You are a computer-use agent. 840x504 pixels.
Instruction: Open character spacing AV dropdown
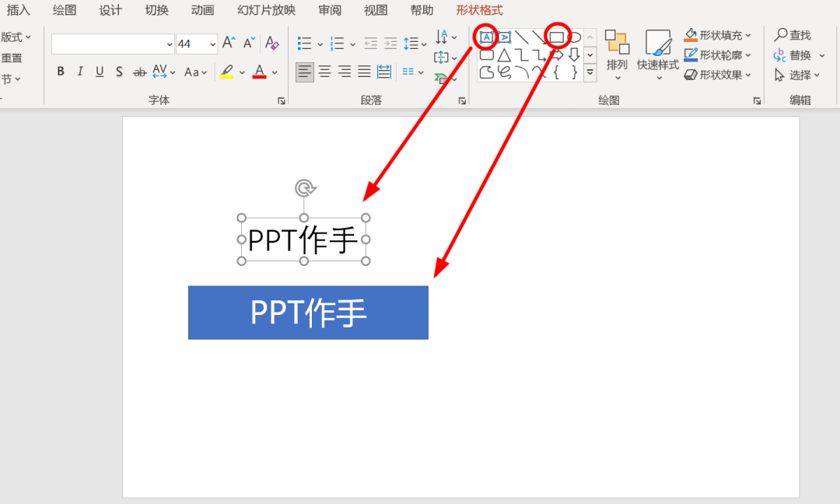tap(163, 72)
